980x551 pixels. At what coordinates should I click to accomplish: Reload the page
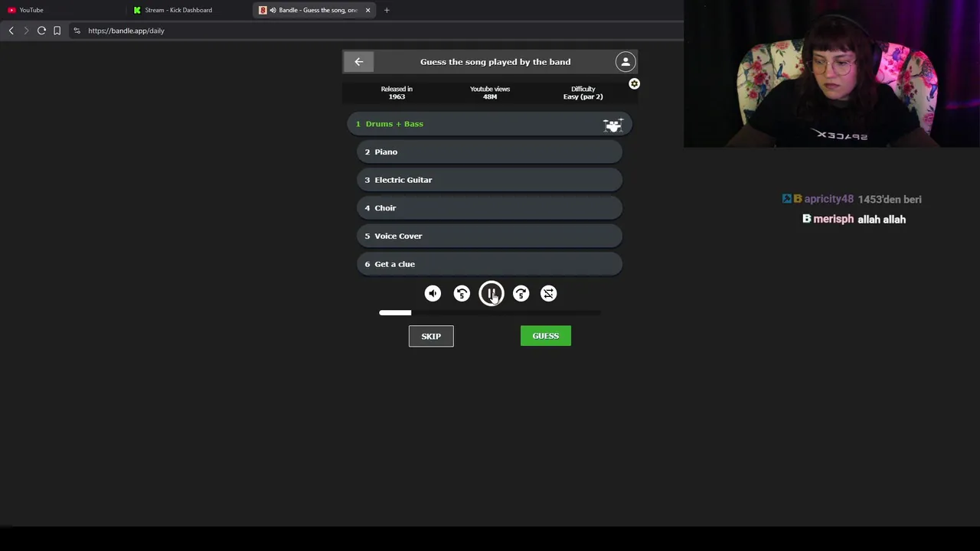[41, 31]
